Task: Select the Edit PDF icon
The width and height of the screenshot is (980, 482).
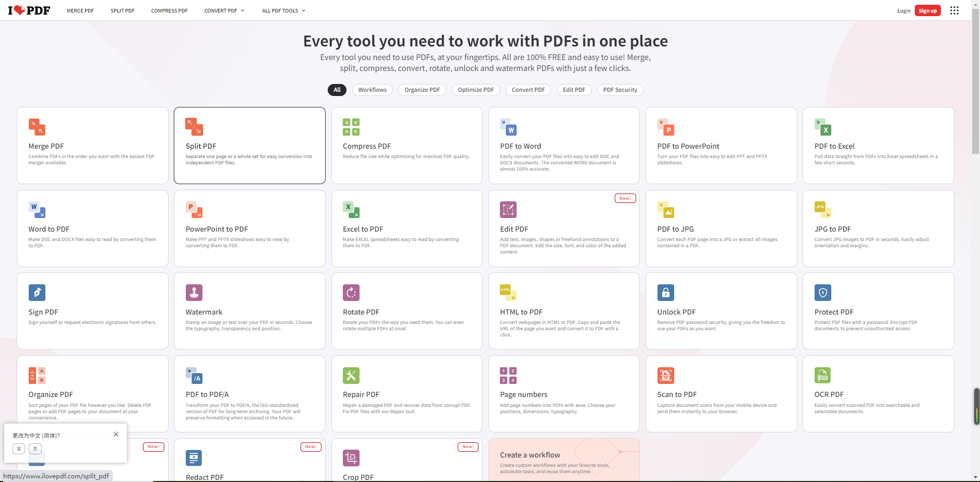Action: [508, 210]
